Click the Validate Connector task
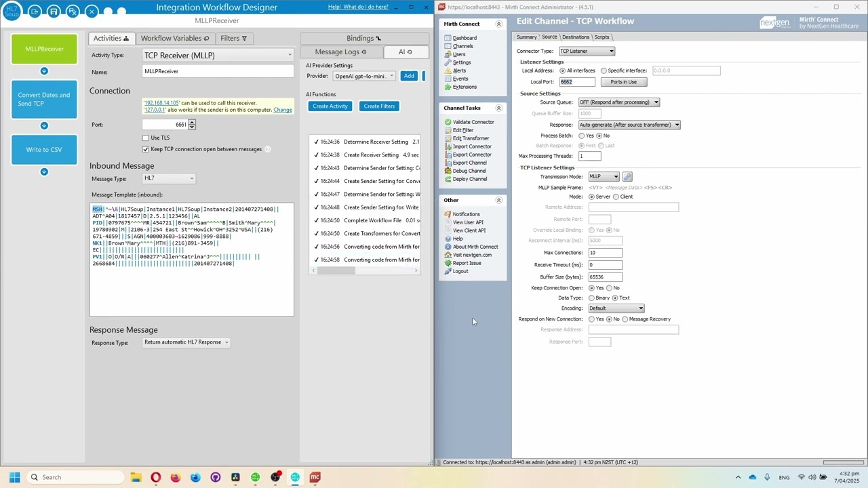 [x=473, y=122]
